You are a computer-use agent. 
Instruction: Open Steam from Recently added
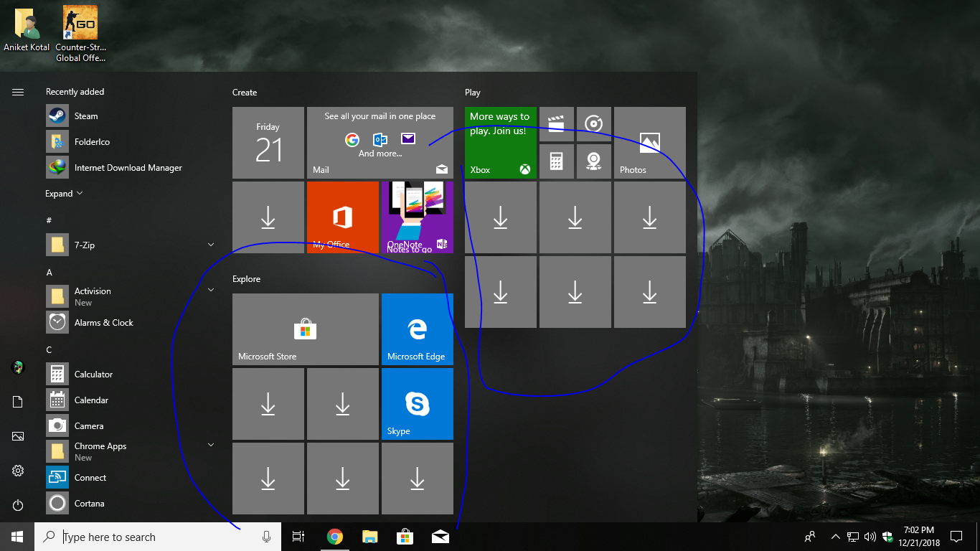point(129,116)
